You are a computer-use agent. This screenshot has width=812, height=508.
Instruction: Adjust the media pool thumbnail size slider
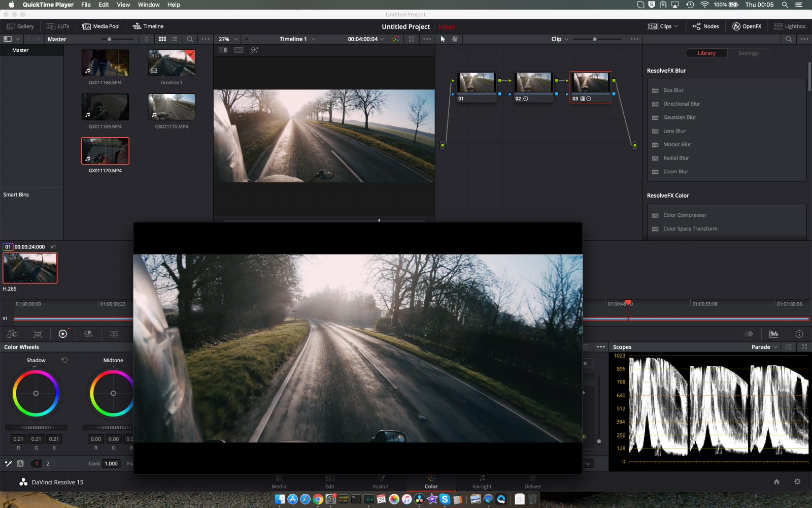[x=109, y=39]
